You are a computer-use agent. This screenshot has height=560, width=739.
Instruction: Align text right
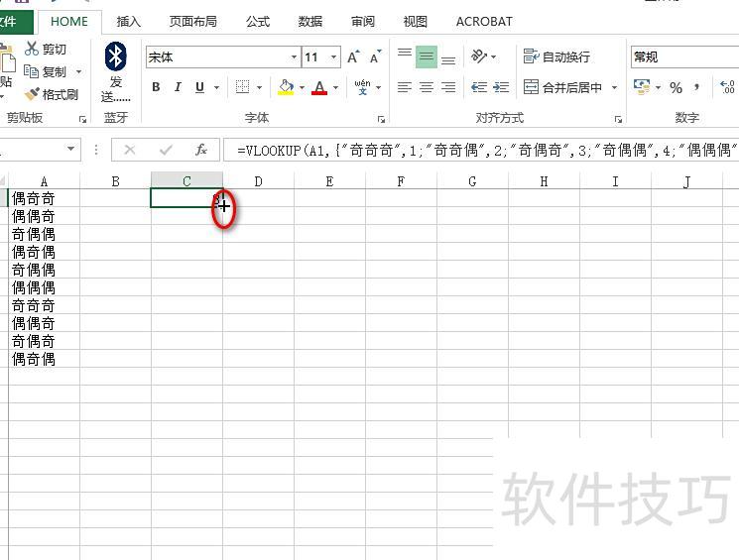pyautogui.click(x=447, y=87)
